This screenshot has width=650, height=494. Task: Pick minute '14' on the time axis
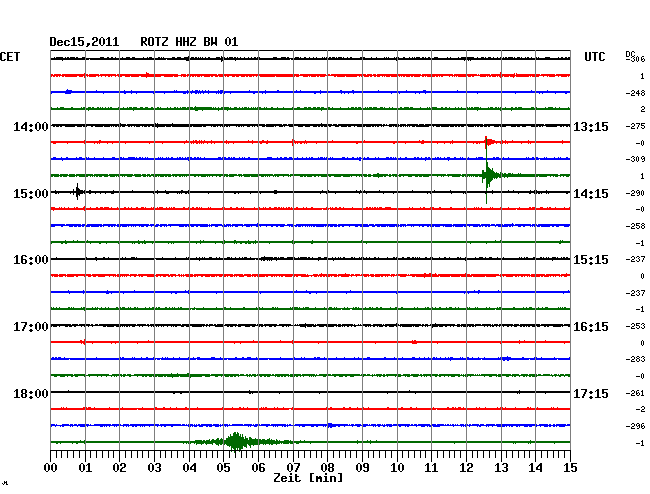tap(535, 467)
